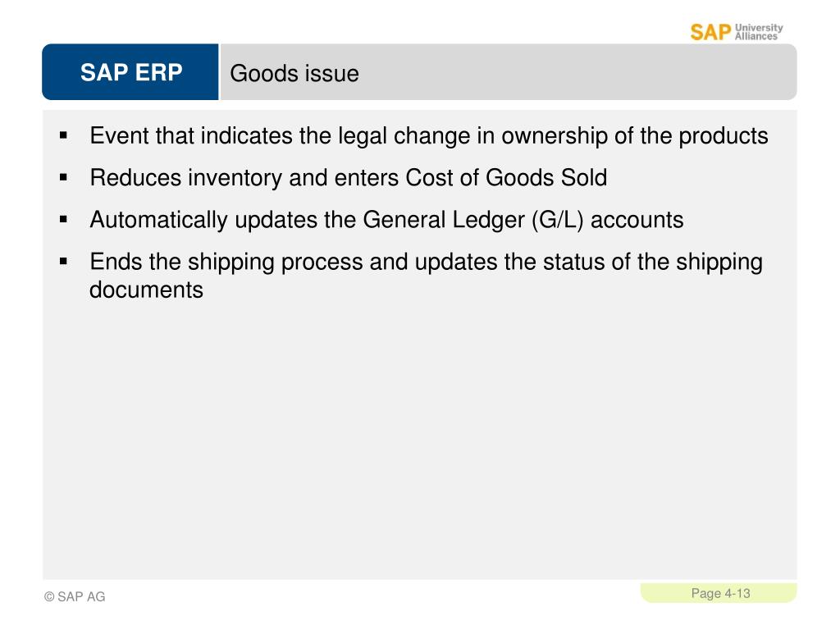The width and height of the screenshot is (840, 630).
Task: Click the Cost of Goods Sold text
Action: point(506,178)
